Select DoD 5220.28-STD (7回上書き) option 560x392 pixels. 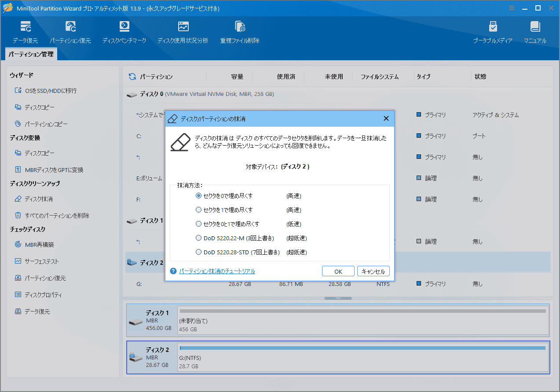(x=238, y=252)
